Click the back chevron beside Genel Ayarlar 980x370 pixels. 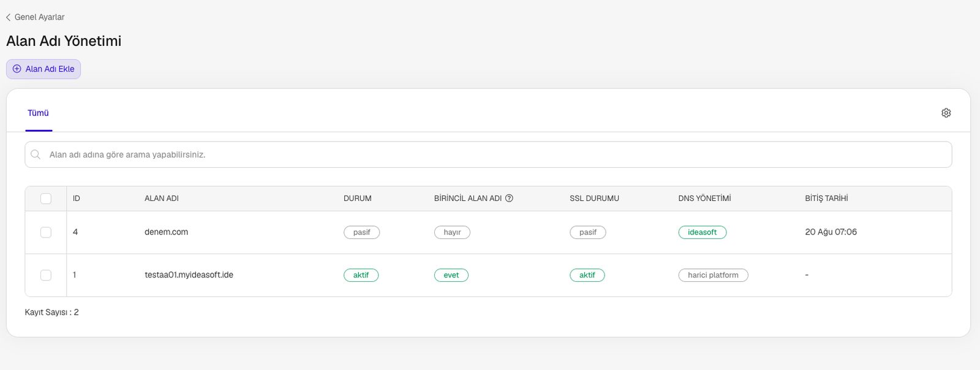point(8,17)
